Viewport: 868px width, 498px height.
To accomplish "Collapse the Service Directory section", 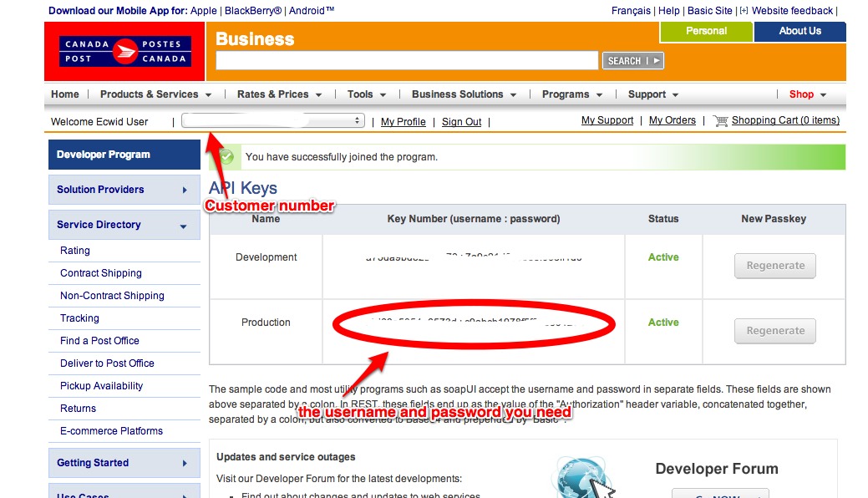I will 124,225.
